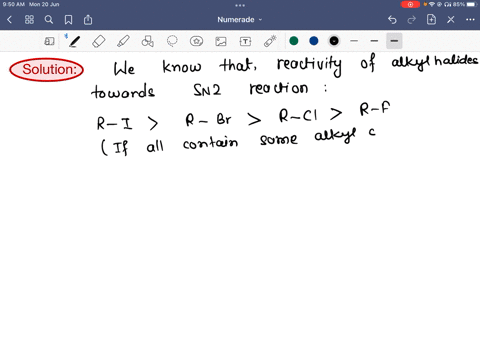Select the thinnest stroke width
Viewport: 480px width, 360px height.
pyautogui.click(x=354, y=41)
